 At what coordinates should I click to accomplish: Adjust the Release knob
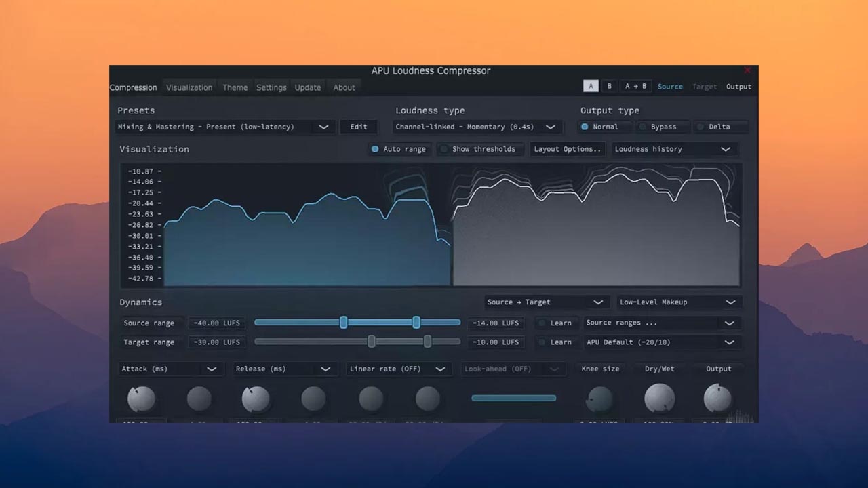point(256,399)
